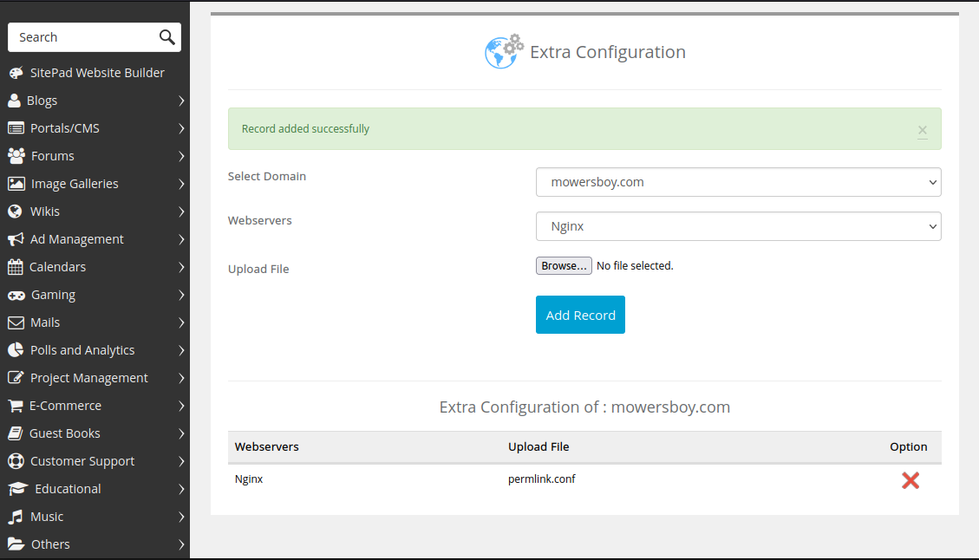Open SitePad Website Builder icon
The image size is (979, 560).
point(16,73)
